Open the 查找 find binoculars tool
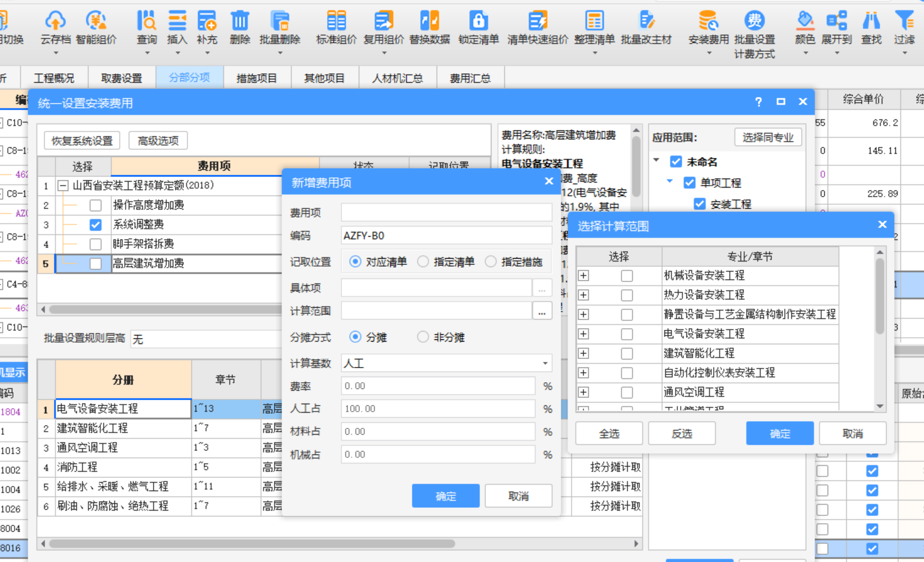 tap(872, 28)
